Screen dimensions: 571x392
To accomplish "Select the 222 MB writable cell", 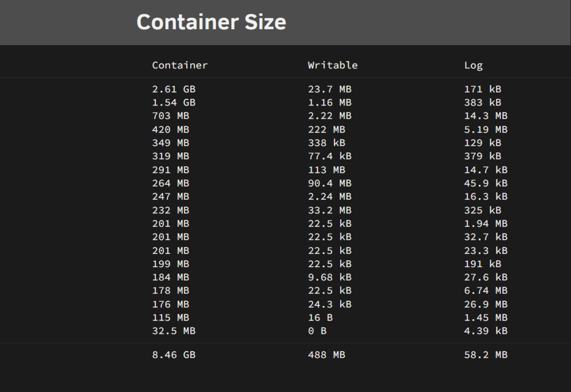I will (x=326, y=130).
